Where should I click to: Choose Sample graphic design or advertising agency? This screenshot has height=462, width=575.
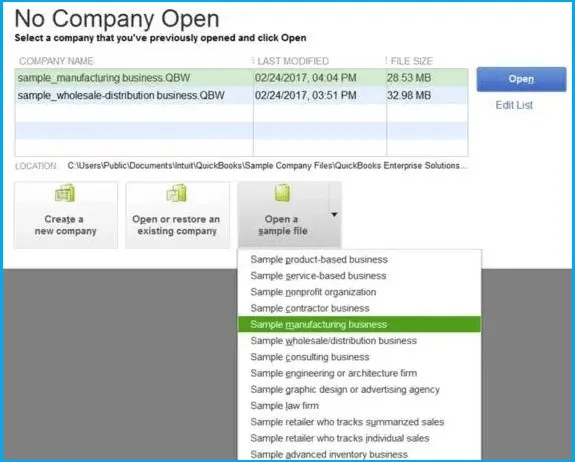[359, 389]
